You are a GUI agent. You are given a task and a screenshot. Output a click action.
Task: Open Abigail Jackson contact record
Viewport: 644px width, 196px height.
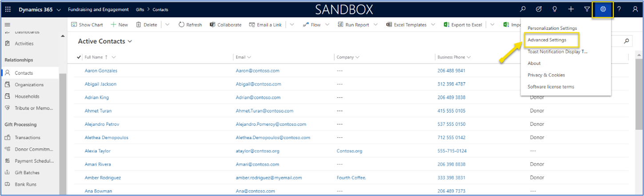[100, 84]
